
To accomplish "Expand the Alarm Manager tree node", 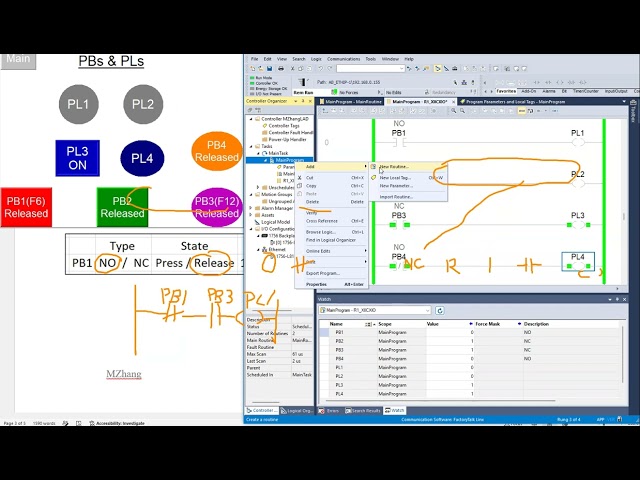I will pyautogui.click(x=251, y=208).
